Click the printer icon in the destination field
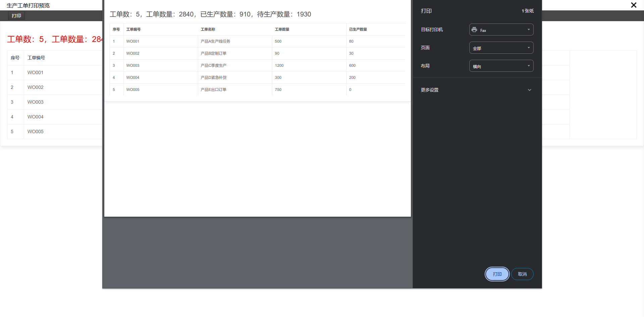The height and width of the screenshot is (317, 644). click(474, 30)
